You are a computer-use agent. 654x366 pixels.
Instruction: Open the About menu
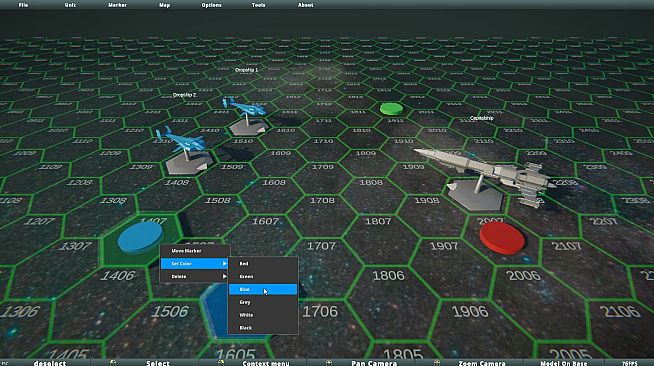click(305, 5)
